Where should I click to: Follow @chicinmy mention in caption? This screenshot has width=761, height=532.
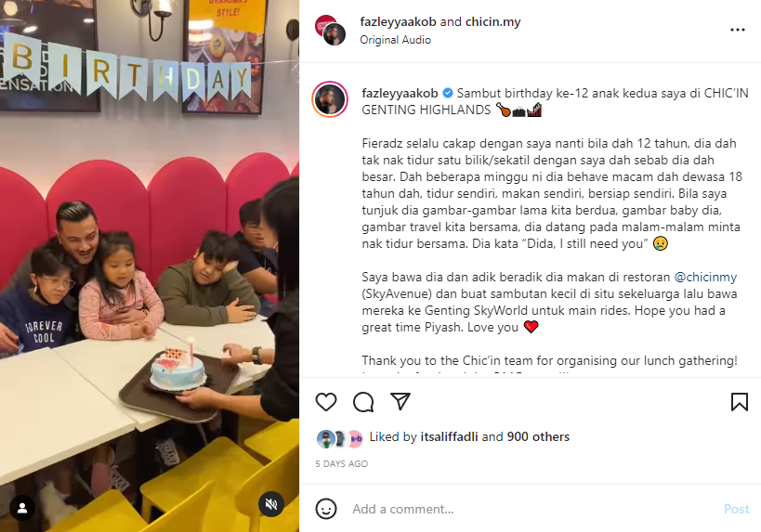(705, 277)
